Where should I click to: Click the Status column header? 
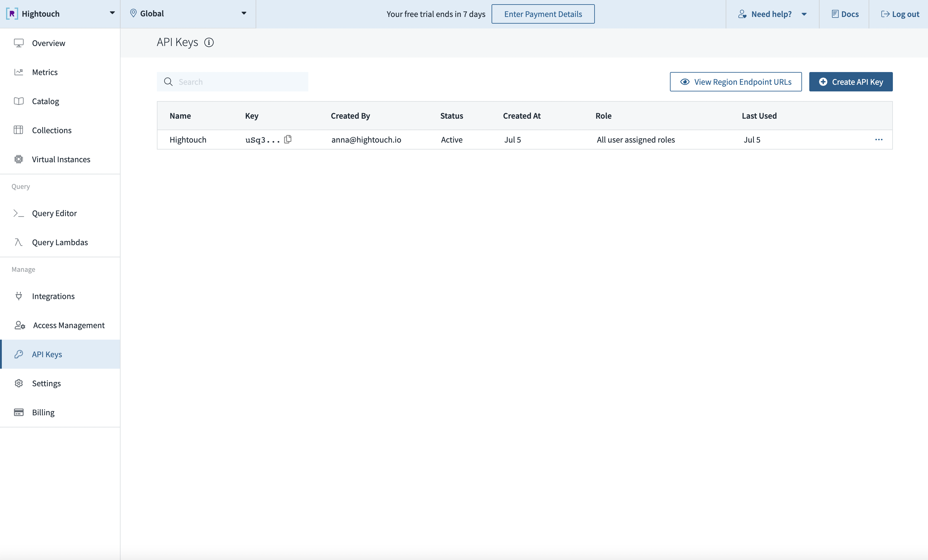point(452,116)
